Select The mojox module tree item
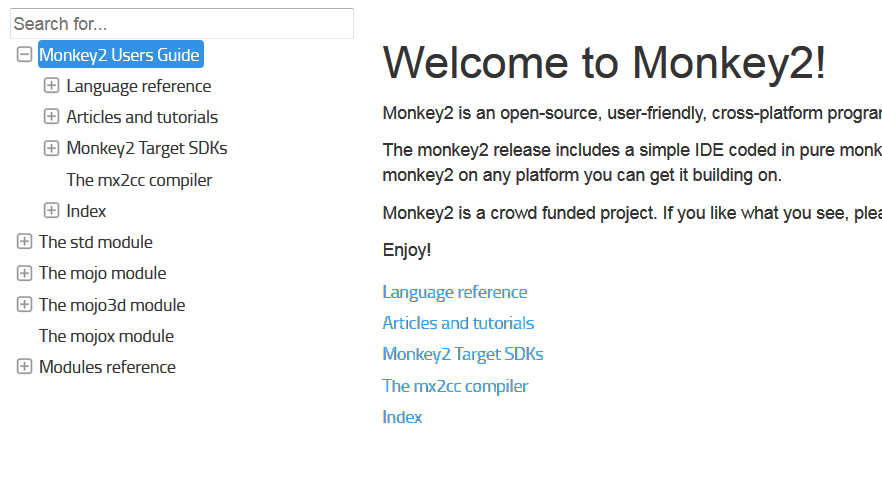The image size is (882, 495). click(106, 336)
